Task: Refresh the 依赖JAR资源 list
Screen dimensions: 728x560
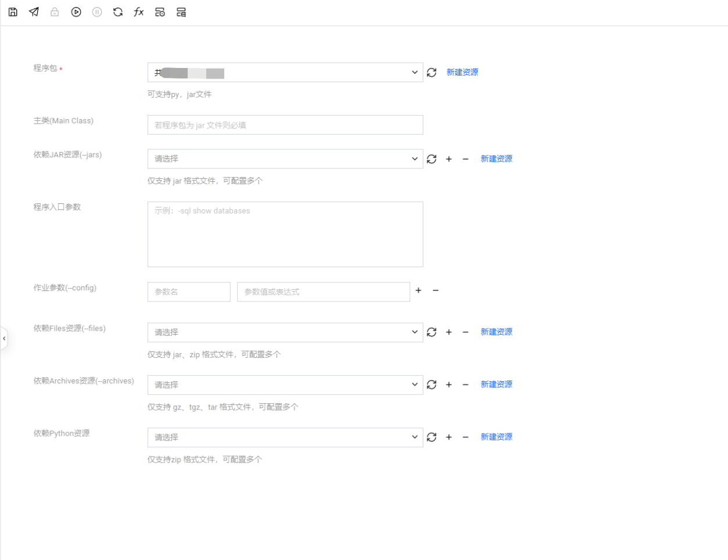Action: (432, 159)
